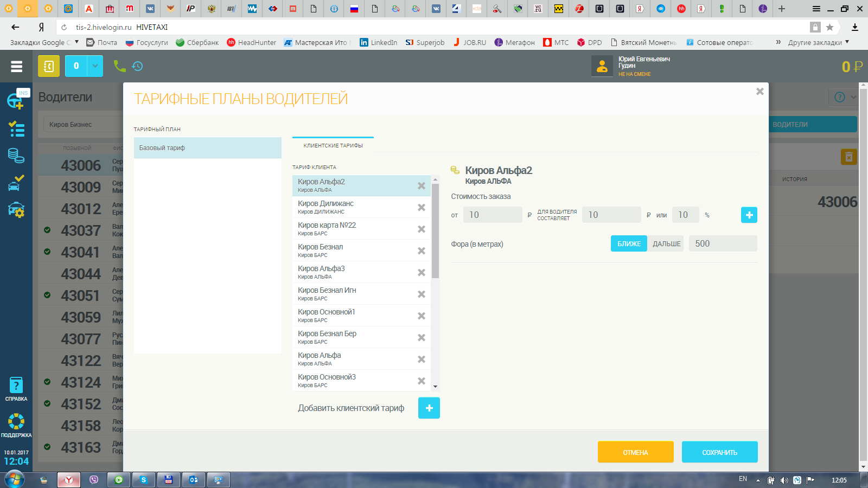Switch to the Клиентские тарифы tab
Screen dimensions: 868x488
(x=333, y=145)
